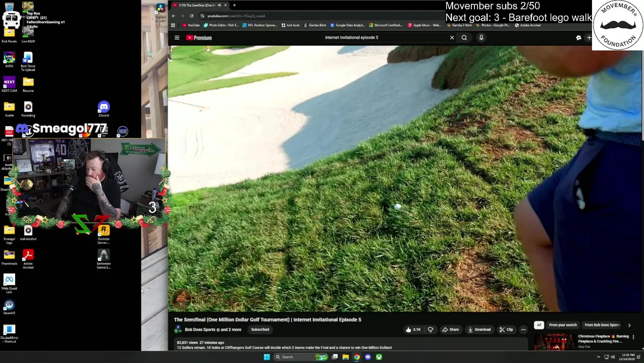The height and width of the screenshot is (363, 644).
Task: Open Xbox app from the taskbar
Action: [x=379, y=357]
